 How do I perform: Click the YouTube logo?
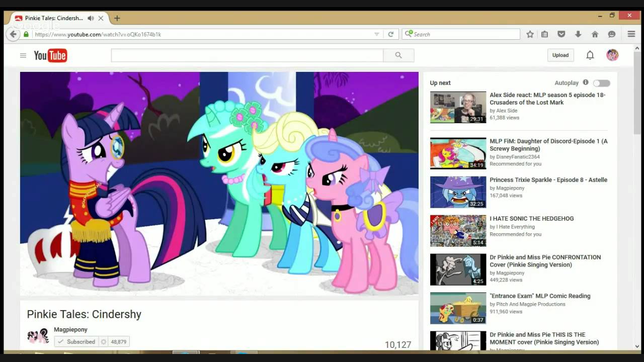pyautogui.click(x=50, y=55)
